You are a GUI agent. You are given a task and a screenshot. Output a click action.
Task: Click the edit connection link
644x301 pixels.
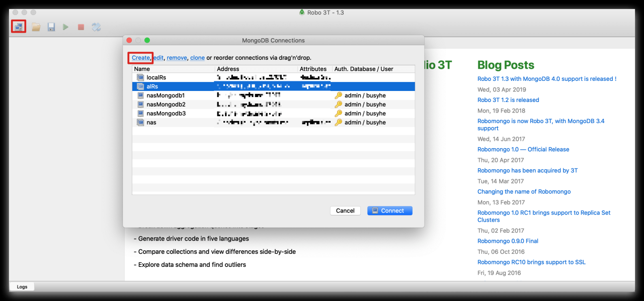158,58
